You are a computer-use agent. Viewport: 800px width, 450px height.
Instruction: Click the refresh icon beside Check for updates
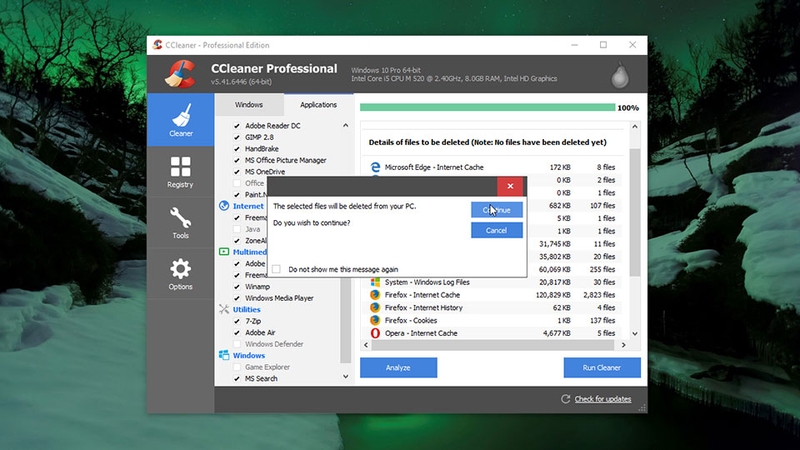pos(565,399)
